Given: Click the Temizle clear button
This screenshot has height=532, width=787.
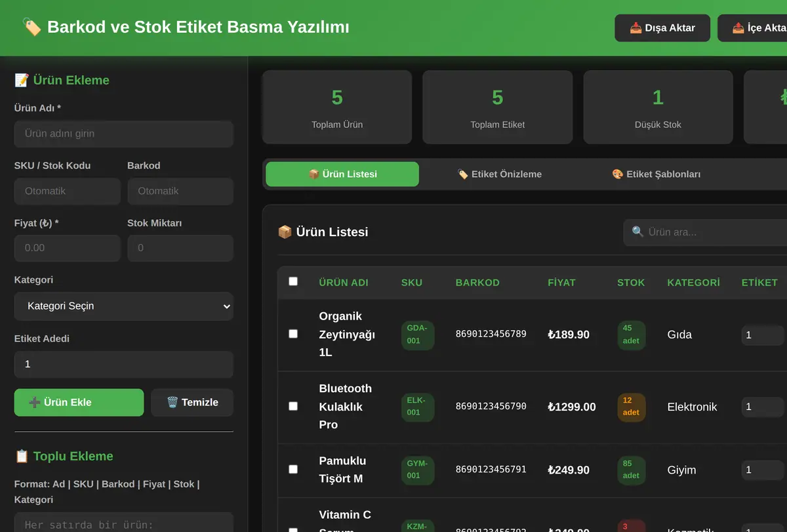Looking at the screenshot, I should [x=192, y=403].
